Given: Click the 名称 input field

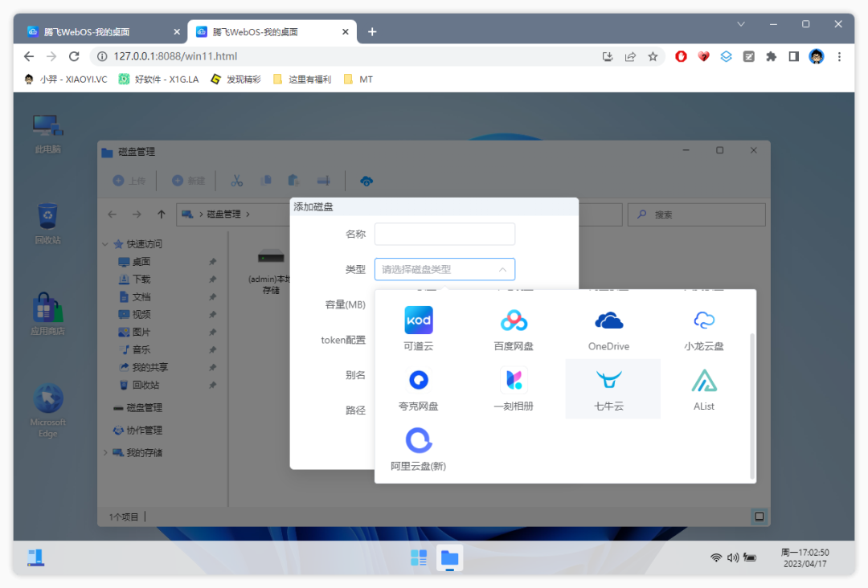Looking at the screenshot, I should tap(444, 234).
